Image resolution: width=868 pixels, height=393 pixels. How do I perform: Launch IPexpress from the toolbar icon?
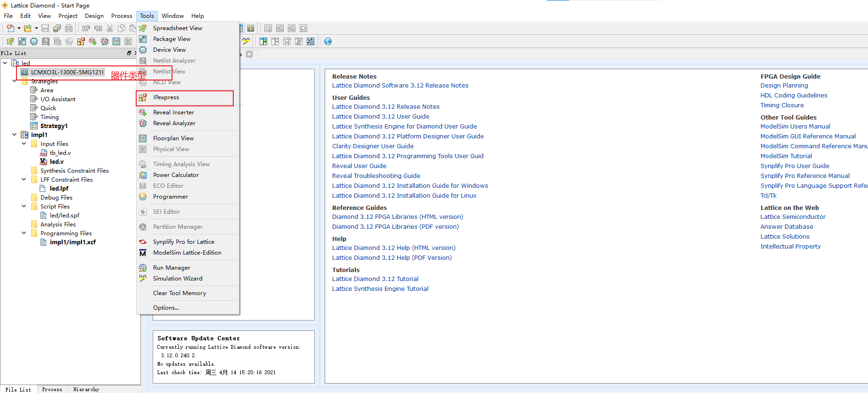pos(81,41)
